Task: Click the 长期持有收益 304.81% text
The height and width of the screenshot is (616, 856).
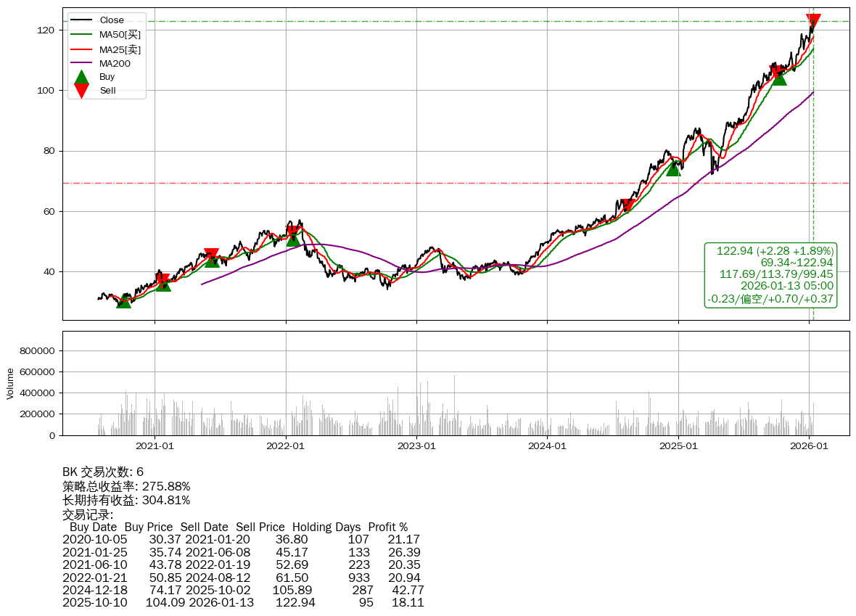Action: [x=126, y=501]
